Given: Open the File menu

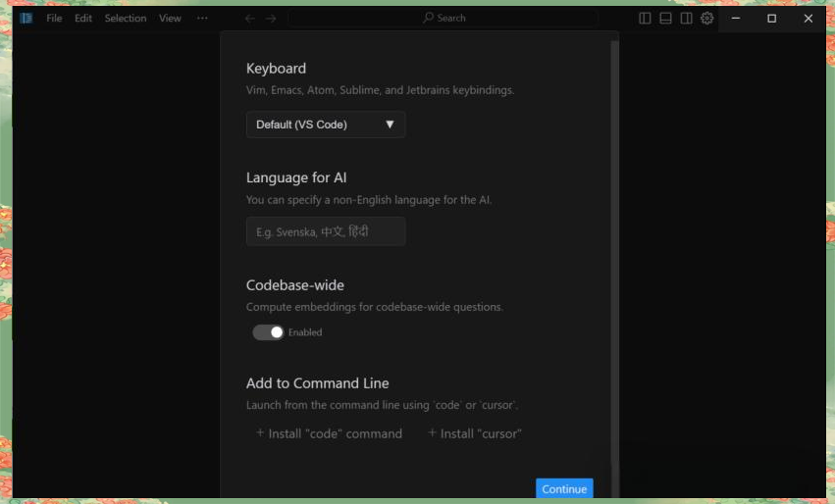Looking at the screenshot, I should point(54,18).
